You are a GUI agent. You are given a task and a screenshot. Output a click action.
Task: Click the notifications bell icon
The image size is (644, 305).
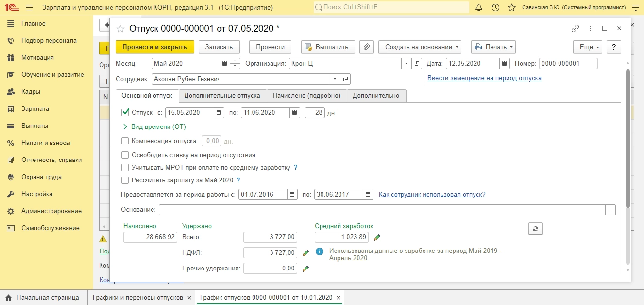coord(479,8)
